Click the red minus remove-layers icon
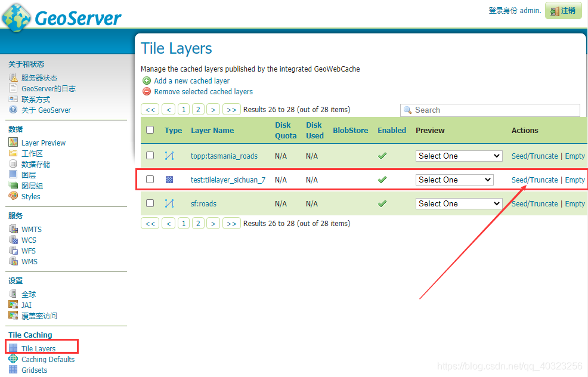 coord(147,91)
